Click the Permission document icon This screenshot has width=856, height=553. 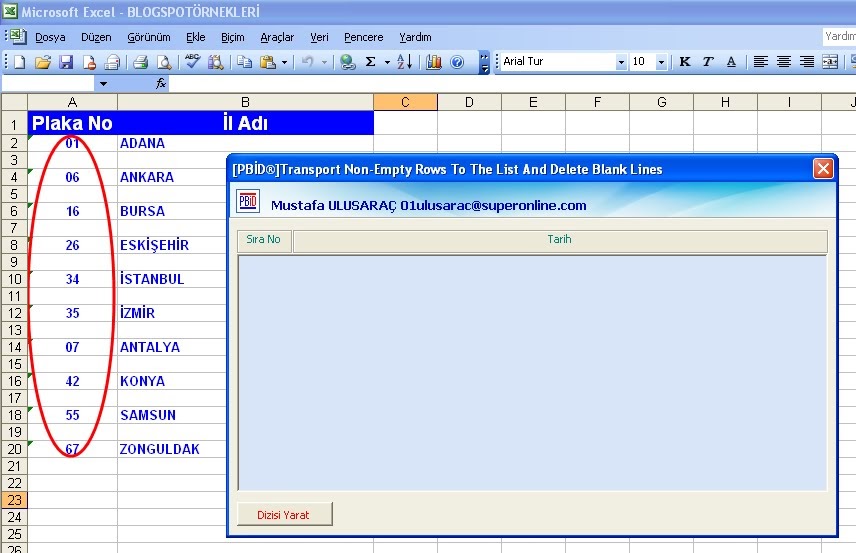[89, 62]
